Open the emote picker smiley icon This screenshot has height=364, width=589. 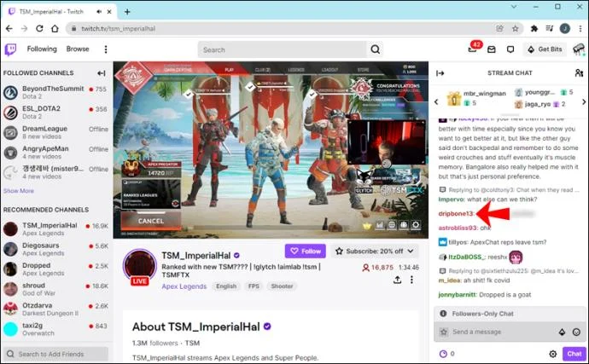[576, 332]
